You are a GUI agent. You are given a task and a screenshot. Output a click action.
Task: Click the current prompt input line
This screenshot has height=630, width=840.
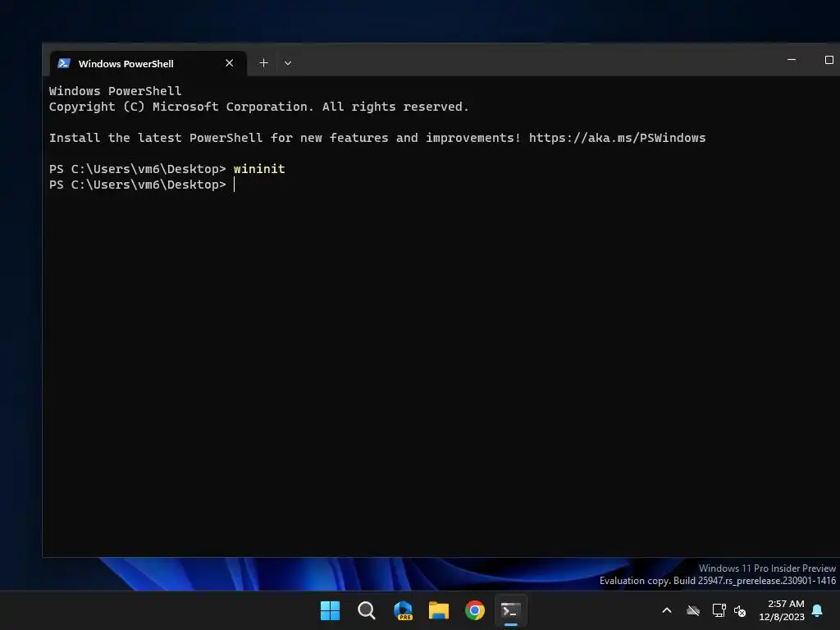pyautogui.click(x=141, y=185)
